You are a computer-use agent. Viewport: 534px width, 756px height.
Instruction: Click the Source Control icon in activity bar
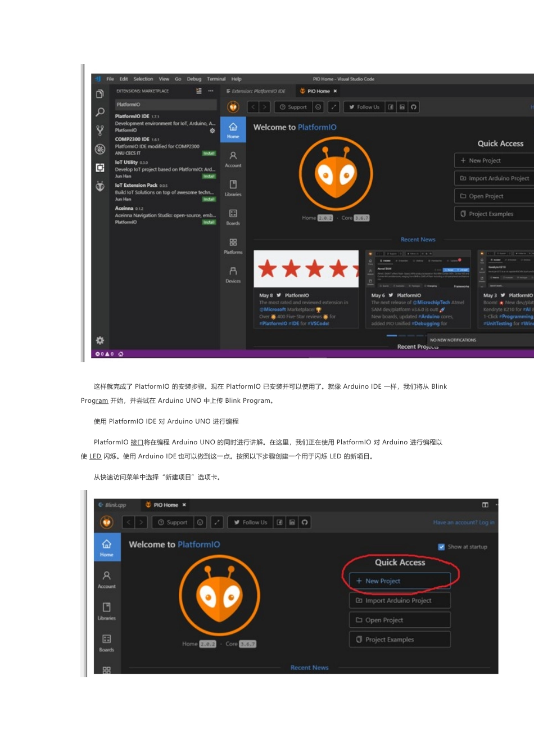click(x=100, y=129)
